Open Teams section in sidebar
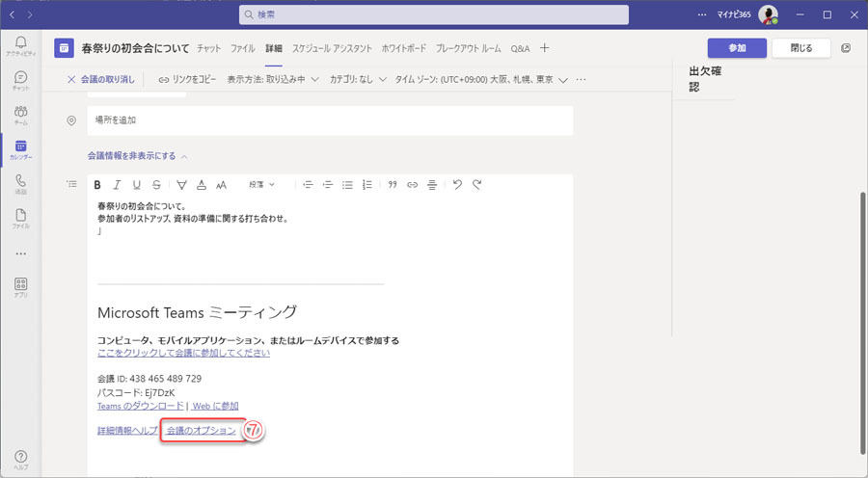Image resolution: width=868 pixels, height=478 pixels. pyautogui.click(x=20, y=115)
